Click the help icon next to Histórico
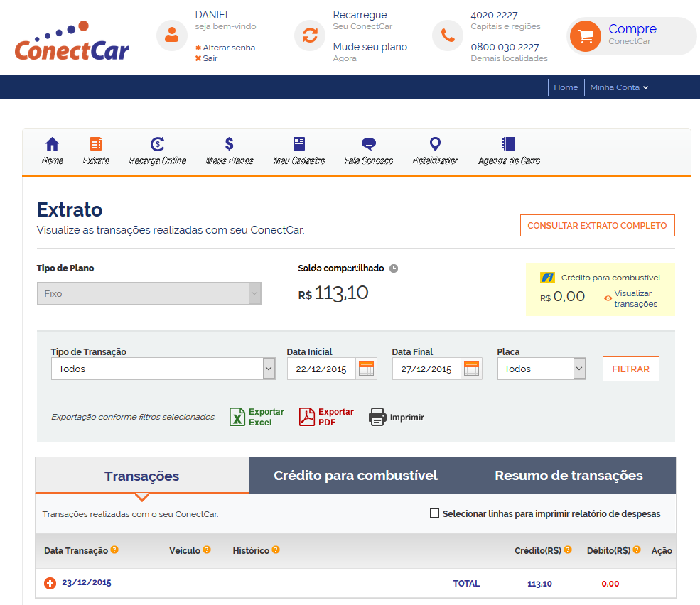The image size is (700, 605). pyautogui.click(x=276, y=550)
